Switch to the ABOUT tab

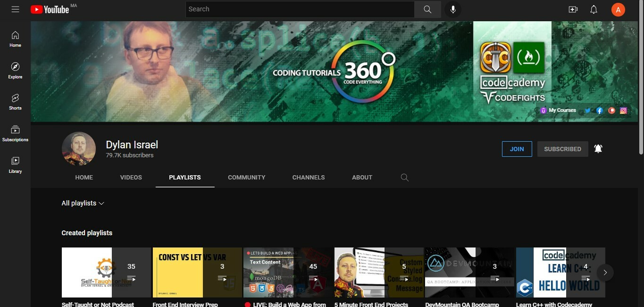click(362, 178)
